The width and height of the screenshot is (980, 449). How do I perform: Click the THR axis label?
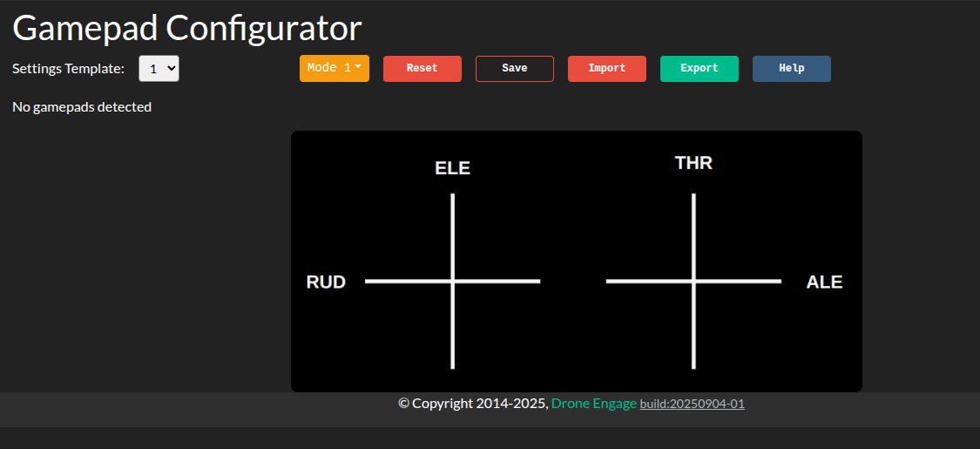tap(693, 163)
